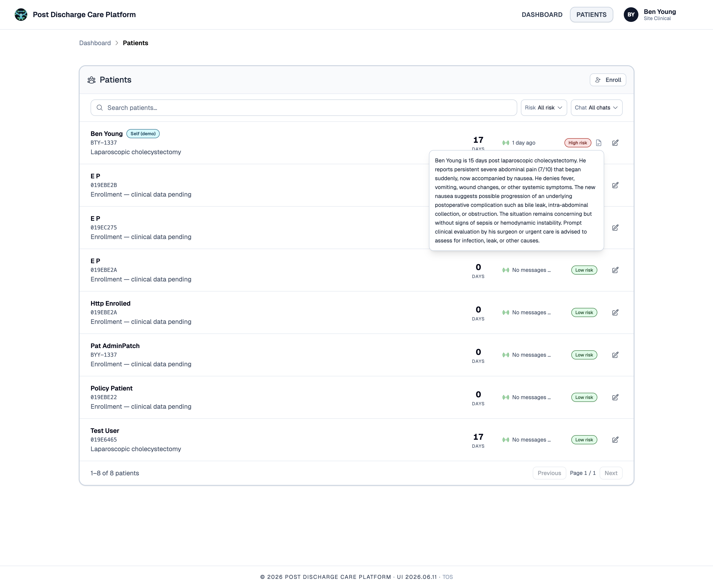Open the BY user avatar
This screenshot has height=588, width=713.
point(631,15)
